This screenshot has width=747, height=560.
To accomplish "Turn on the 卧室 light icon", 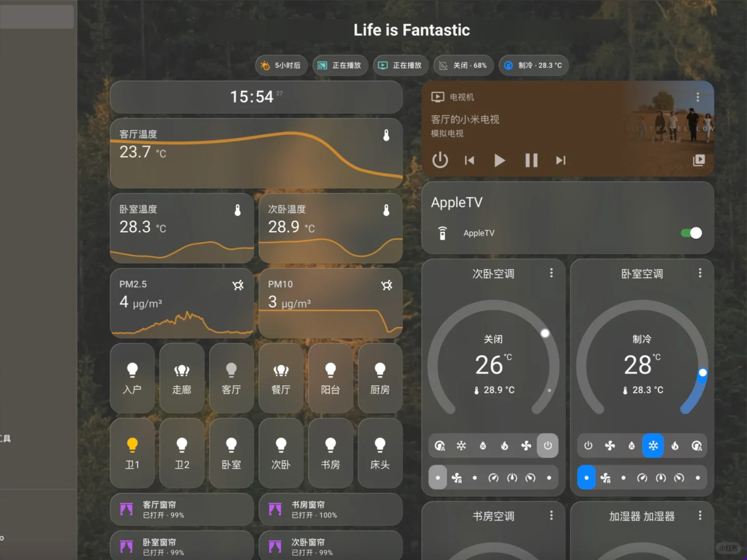I will point(231,453).
